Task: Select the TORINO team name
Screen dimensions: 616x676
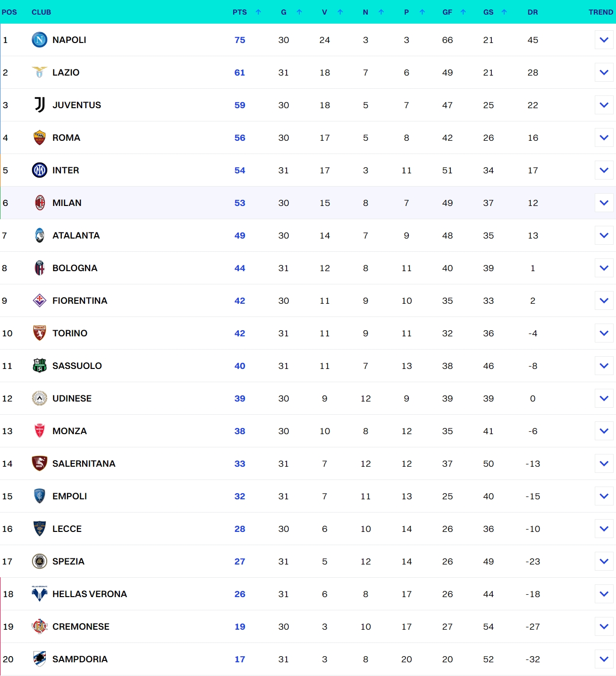Action: coord(70,333)
